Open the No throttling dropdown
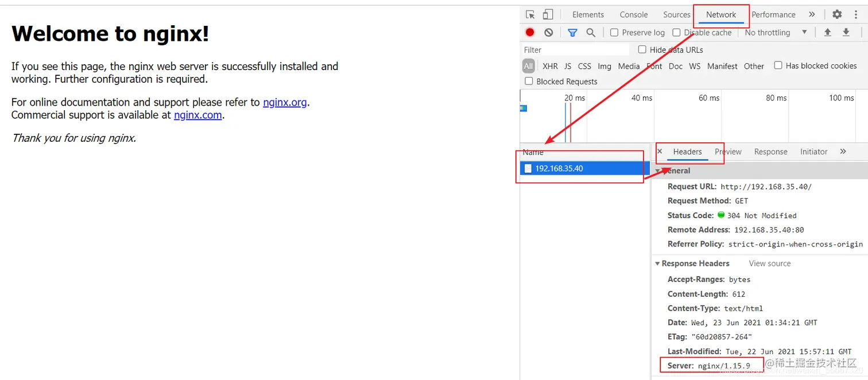Viewport: 868px width, 380px height. pos(776,33)
